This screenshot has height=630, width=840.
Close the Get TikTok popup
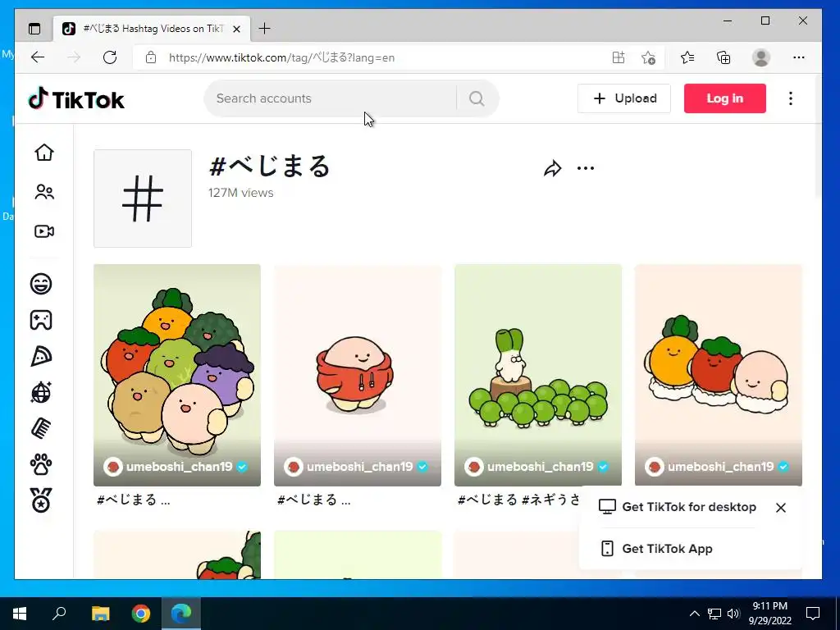(781, 507)
